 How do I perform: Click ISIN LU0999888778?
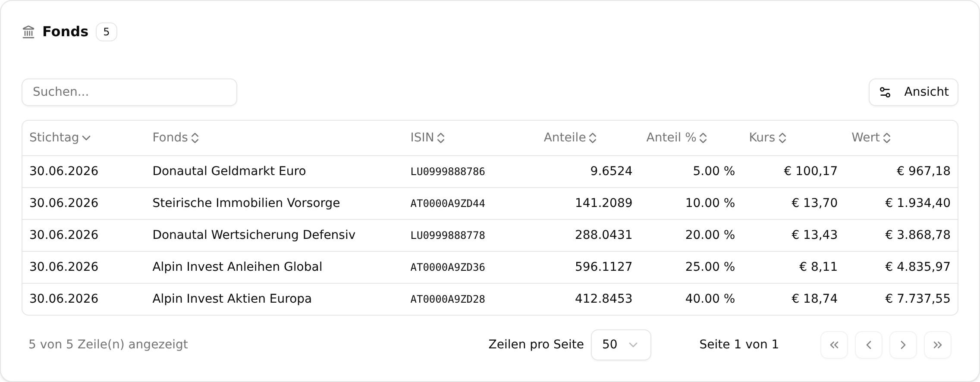pyautogui.click(x=448, y=235)
